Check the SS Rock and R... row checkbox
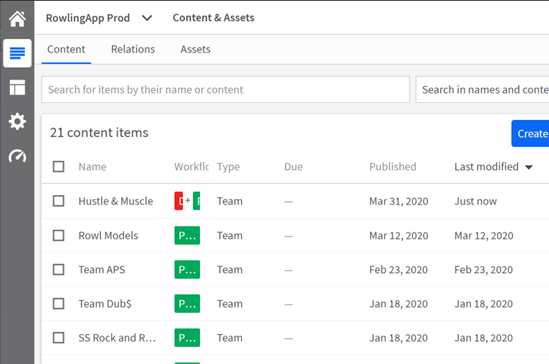549x364 pixels. click(58, 338)
